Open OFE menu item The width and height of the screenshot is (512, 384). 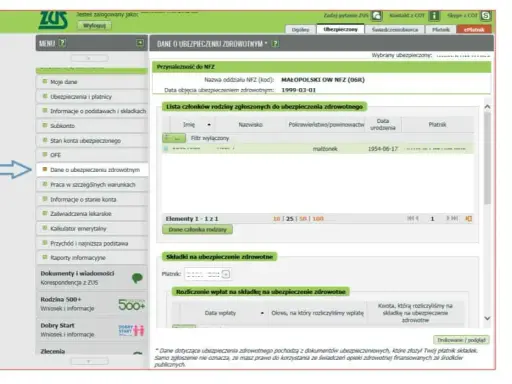(x=92, y=155)
